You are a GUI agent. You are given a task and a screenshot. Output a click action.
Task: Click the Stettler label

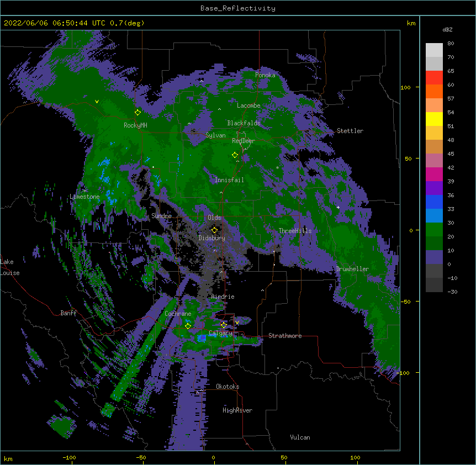point(350,131)
